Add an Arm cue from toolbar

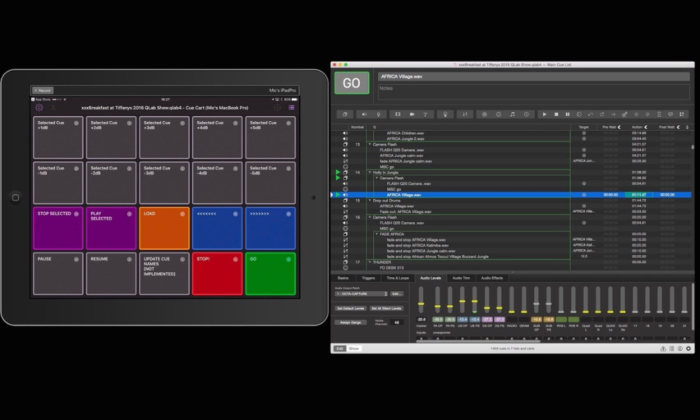coord(636,114)
